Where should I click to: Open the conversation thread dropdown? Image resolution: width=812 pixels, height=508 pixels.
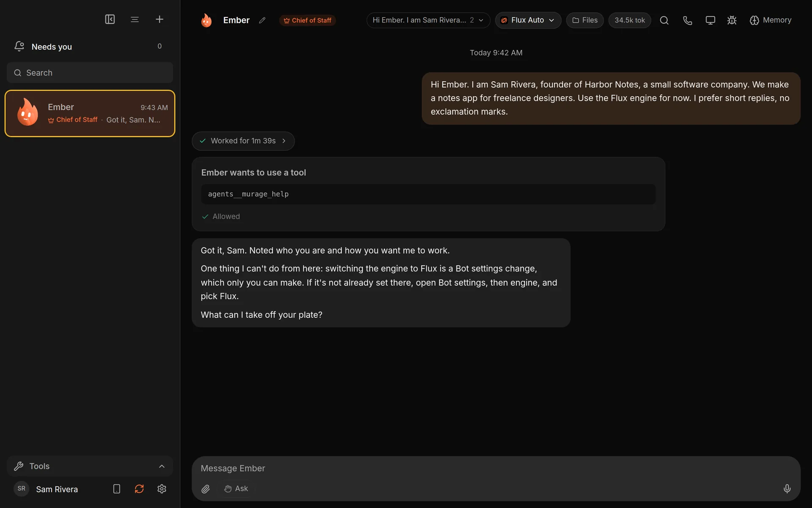428,20
